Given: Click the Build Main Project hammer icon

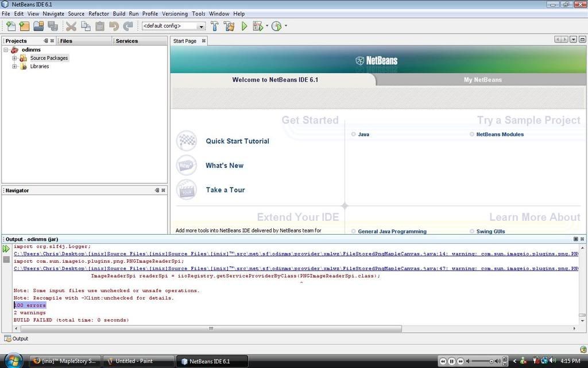Looking at the screenshot, I should 214,25.
